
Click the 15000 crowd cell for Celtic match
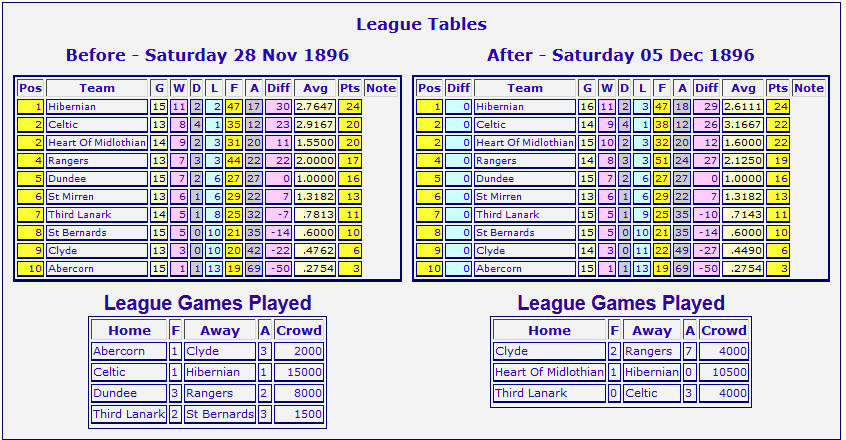click(x=299, y=373)
